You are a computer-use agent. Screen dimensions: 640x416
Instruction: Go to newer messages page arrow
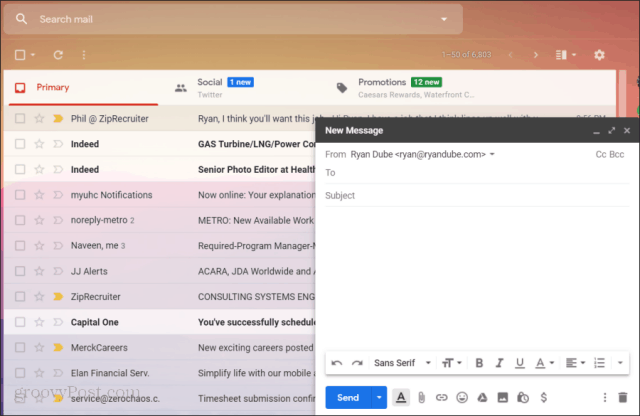(510, 55)
